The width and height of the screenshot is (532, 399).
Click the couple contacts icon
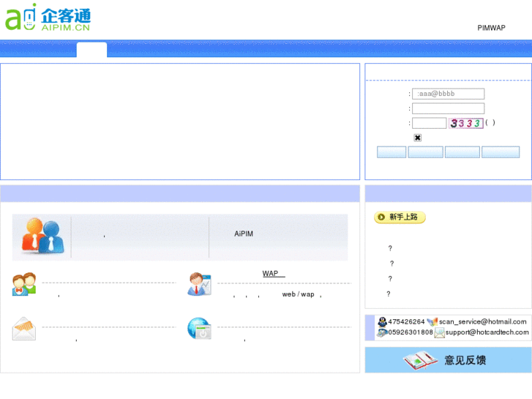pos(24,284)
